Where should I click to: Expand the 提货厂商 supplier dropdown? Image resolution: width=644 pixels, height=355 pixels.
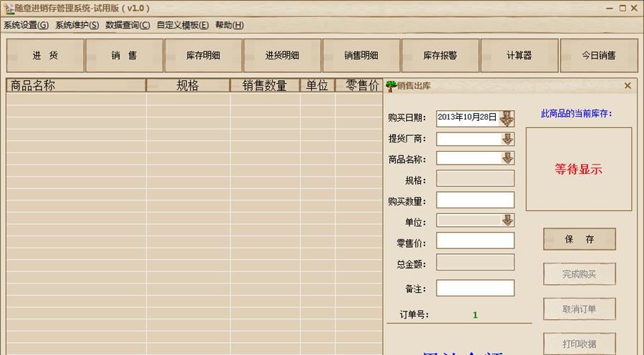pos(507,139)
